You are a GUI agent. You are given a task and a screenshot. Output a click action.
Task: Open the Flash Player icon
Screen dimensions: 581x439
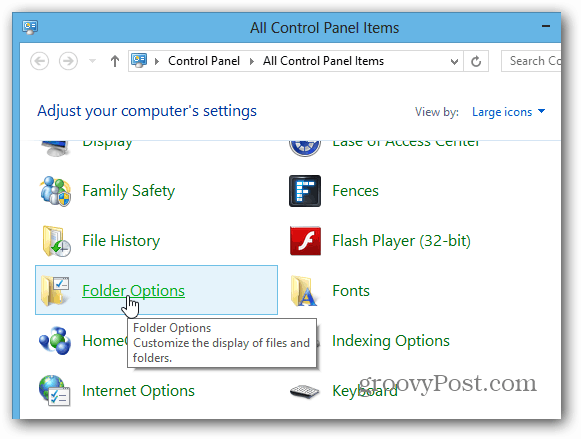coord(305,241)
